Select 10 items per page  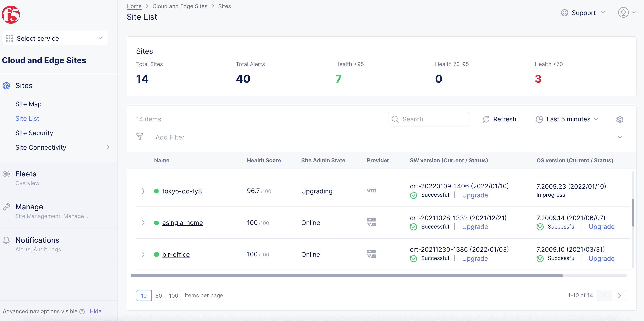tap(143, 295)
